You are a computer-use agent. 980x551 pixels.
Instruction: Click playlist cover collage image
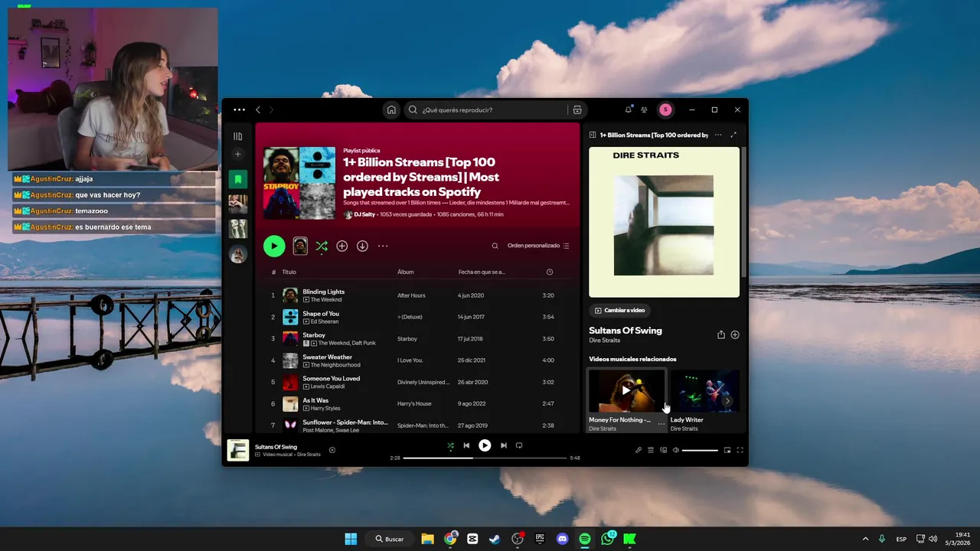click(299, 183)
